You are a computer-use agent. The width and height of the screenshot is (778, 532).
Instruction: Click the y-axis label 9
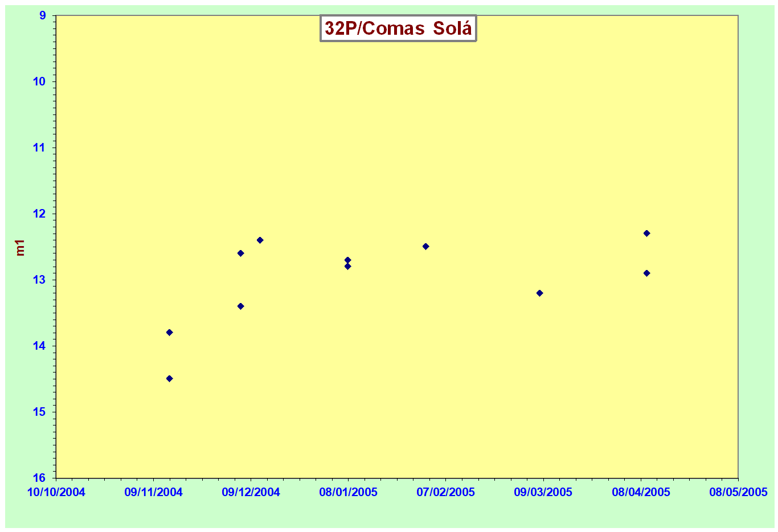[43, 15]
